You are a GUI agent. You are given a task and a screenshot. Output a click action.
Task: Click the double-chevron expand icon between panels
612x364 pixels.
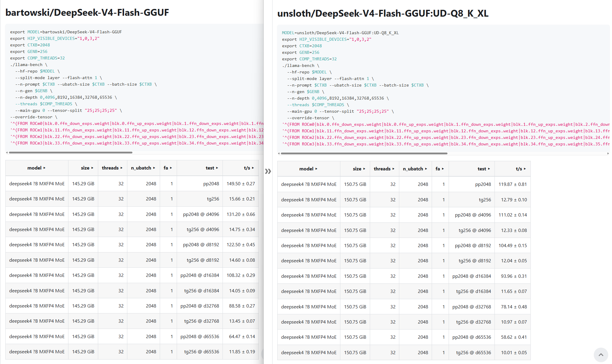268,171
